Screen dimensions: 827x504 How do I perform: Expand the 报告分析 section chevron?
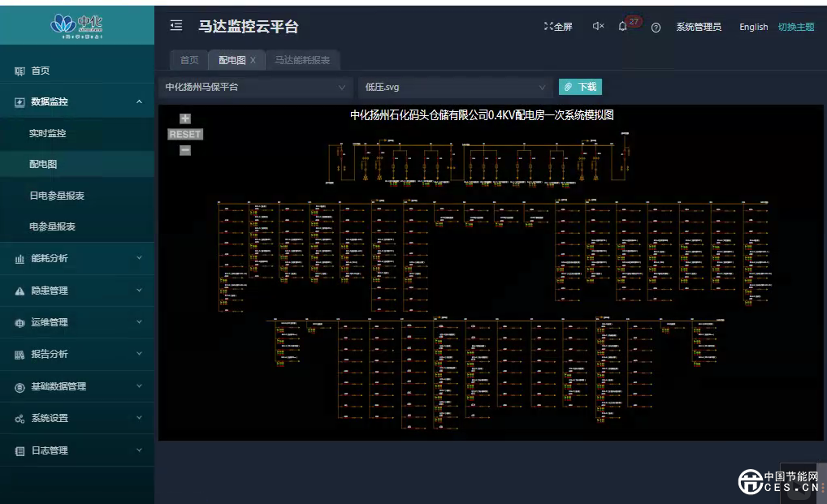pos(139,354)
